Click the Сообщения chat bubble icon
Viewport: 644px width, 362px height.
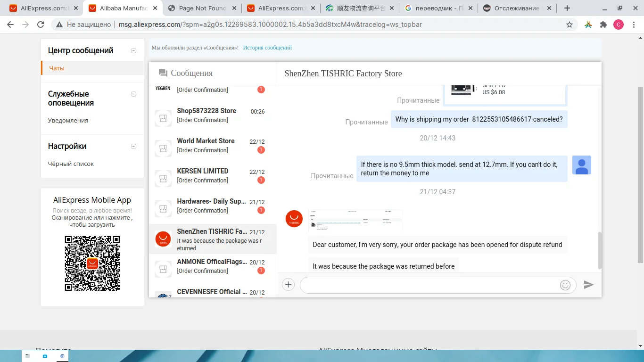coord(163,73)
